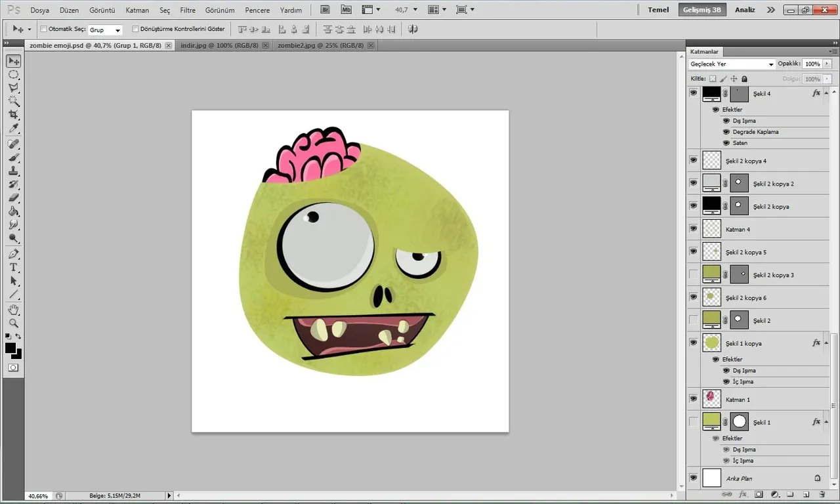The image size is (840, 504).
Task: Hide the Katman 1 layer
Action: tap(693, 399)
